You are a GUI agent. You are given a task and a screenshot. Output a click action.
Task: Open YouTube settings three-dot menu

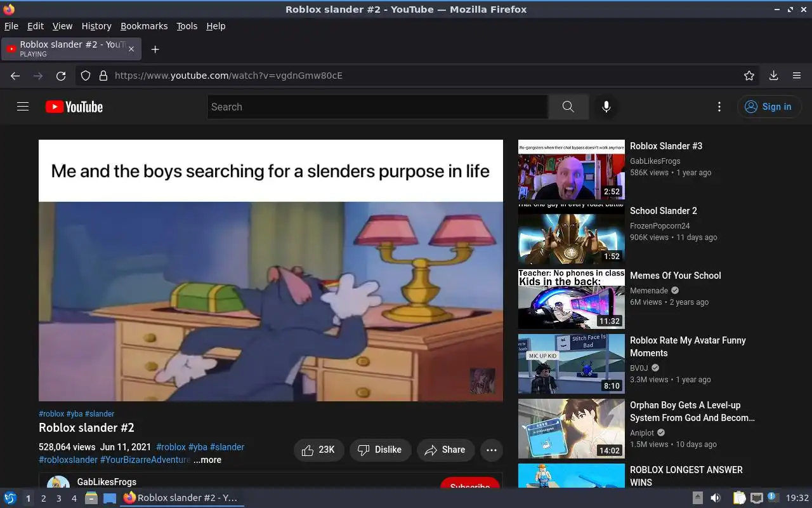click(x=719, y=107)
